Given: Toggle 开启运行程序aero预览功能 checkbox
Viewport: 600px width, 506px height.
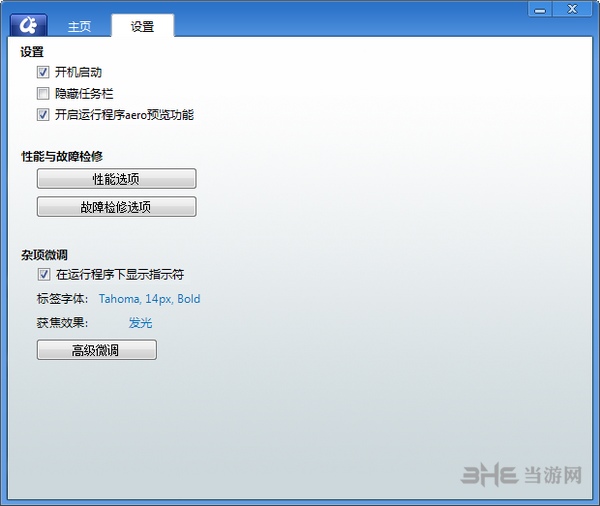Looking at the screenshot, I should [x=43, y=114].
